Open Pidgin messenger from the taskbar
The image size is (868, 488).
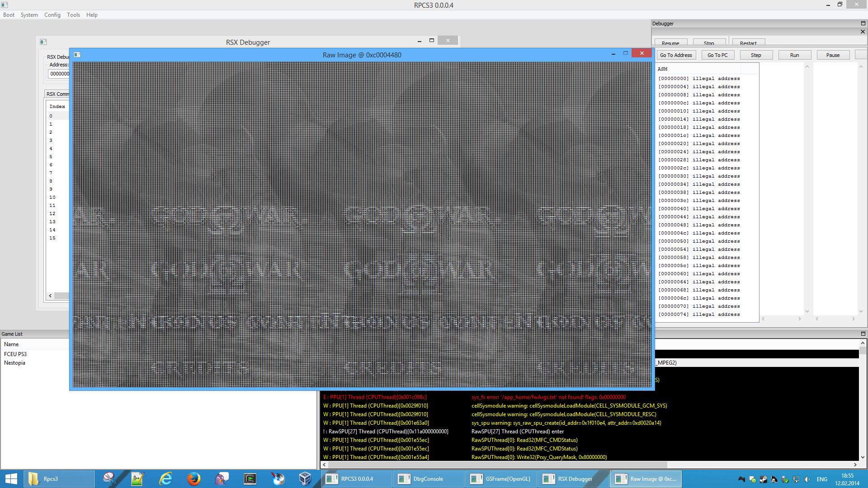(222, 479)
